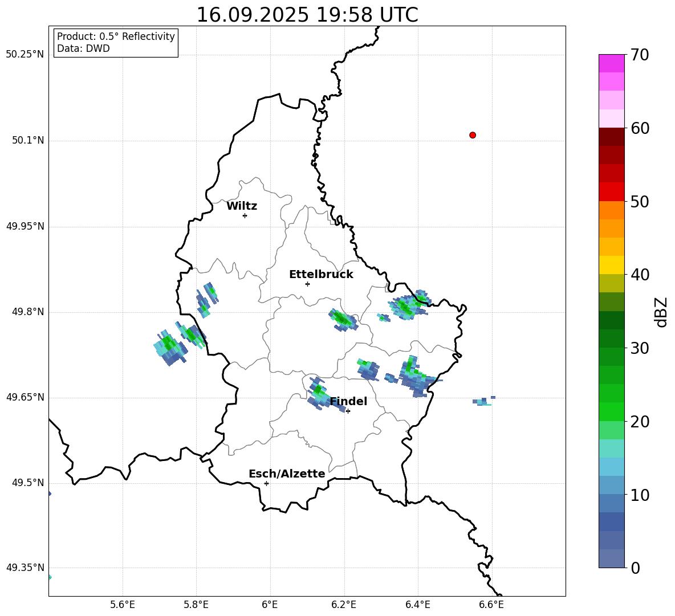This screenshot has height=616, width=675.
Task: Click the Data: DWD text
Action: pyautogui.click(x=83, y=48)
